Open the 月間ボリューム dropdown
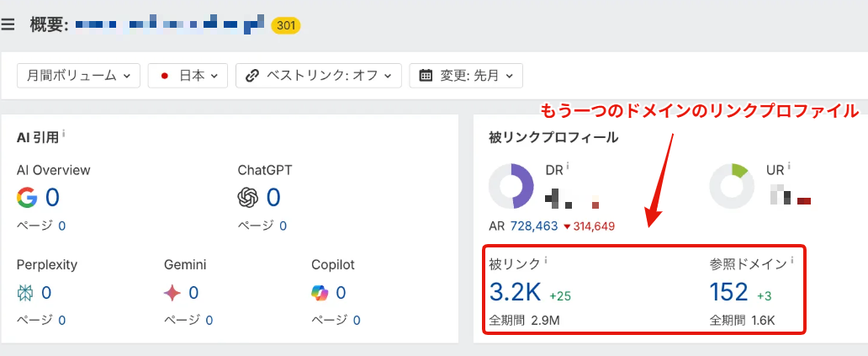The height and width of the screenshot is (356, 868). (x=78, y=75)
